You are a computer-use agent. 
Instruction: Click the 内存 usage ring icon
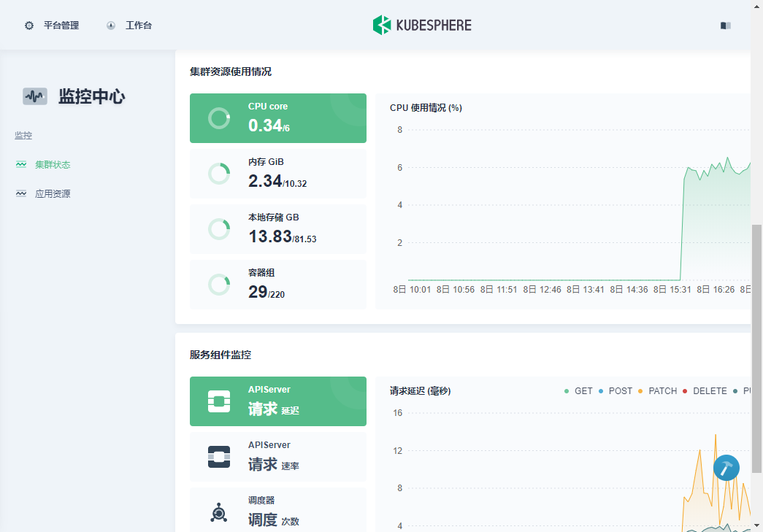pyautogui.click(x=219, y=174)
